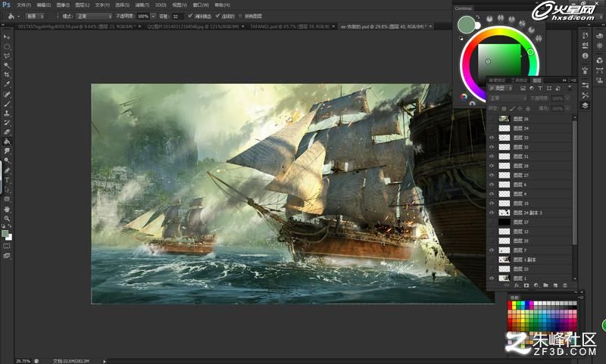Select the Dodge tool
606x364 pixels.
click(7, 160)
